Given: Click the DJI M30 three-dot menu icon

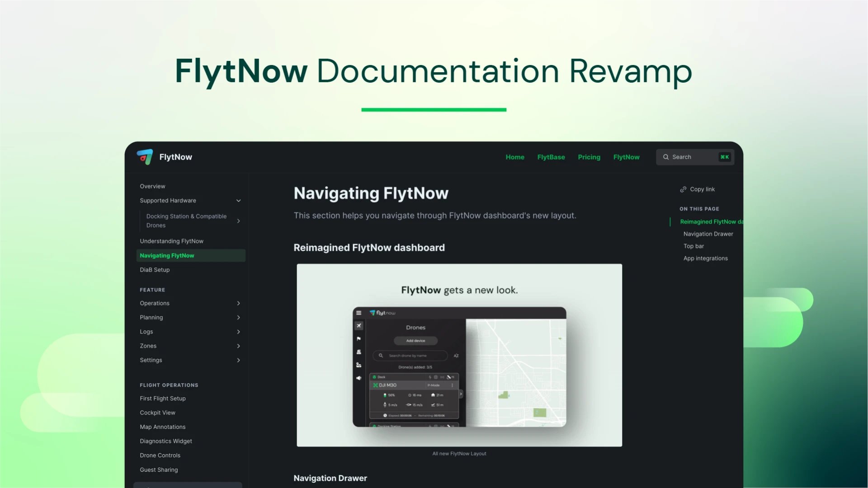Looking at the screenshot, I should point(452,385).
